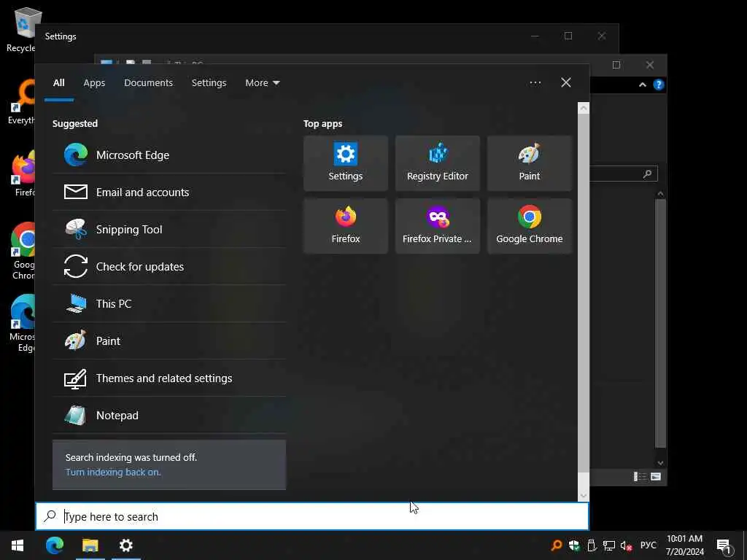Open Firefox desktop shortcut
747x560 pixels.
24,174
